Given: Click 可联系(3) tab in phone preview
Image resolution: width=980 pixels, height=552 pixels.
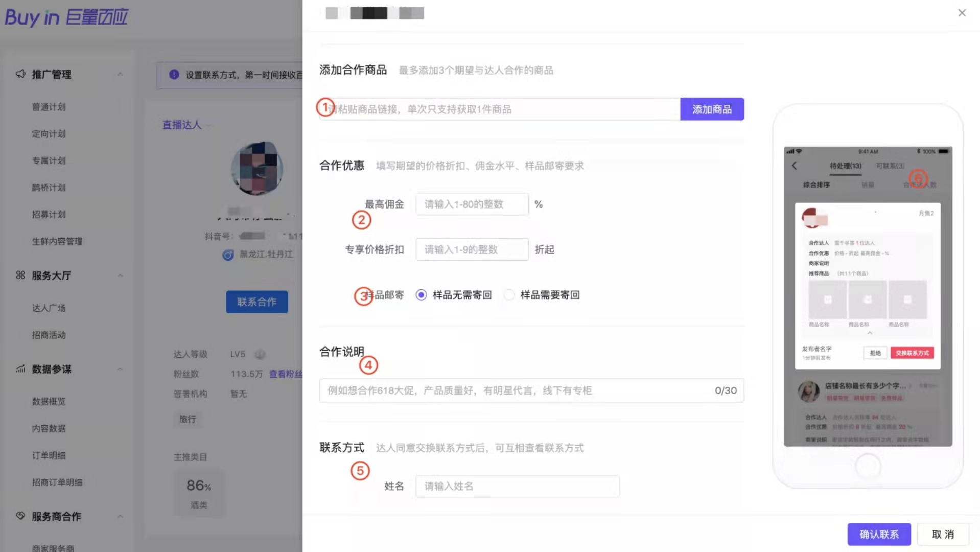Looking at the screenshot, I should pos(890,166).
